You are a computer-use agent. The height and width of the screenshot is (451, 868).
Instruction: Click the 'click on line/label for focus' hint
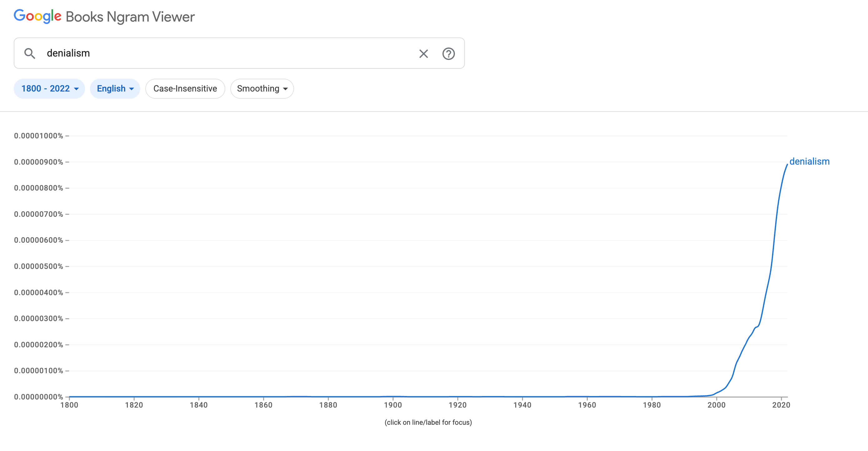click(428, 422)
